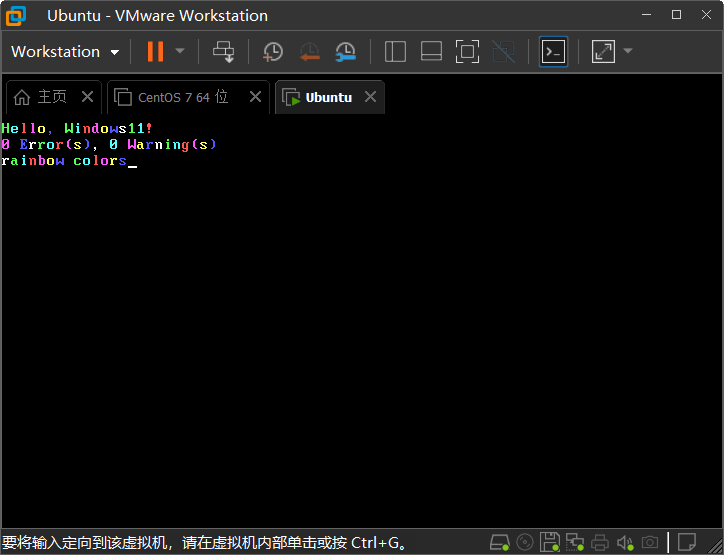The width and height of the screenshot is (724, 555).
Task: Close the Ubuntu tab
Action: [x=370, y=97]
